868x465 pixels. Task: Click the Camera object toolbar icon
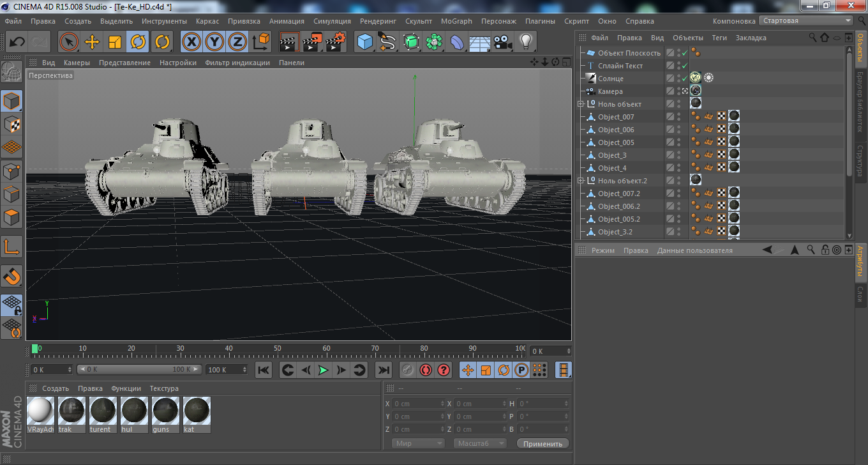click(503, 42)
